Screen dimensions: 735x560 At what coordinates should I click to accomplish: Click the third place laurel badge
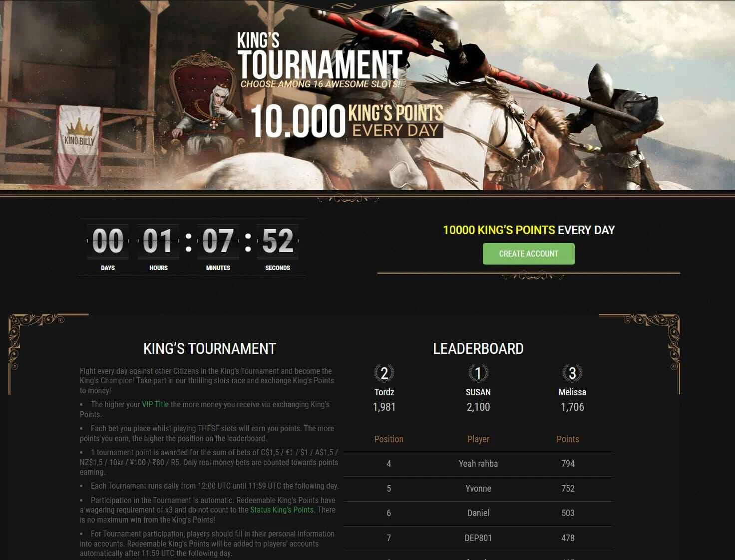pyautogui.click(x=572, y=373)
